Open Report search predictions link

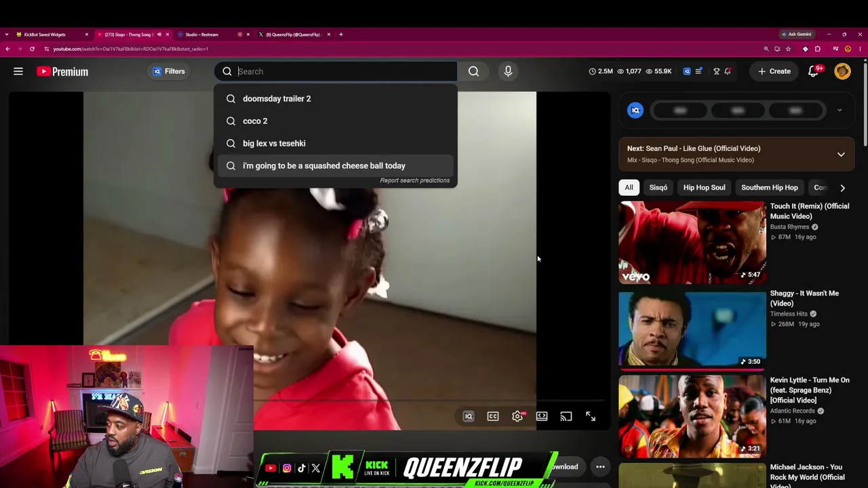[415, 180]
